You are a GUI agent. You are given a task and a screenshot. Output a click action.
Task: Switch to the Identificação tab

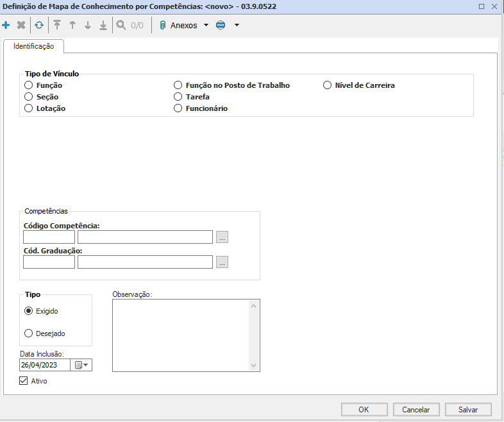pos(33,47)
